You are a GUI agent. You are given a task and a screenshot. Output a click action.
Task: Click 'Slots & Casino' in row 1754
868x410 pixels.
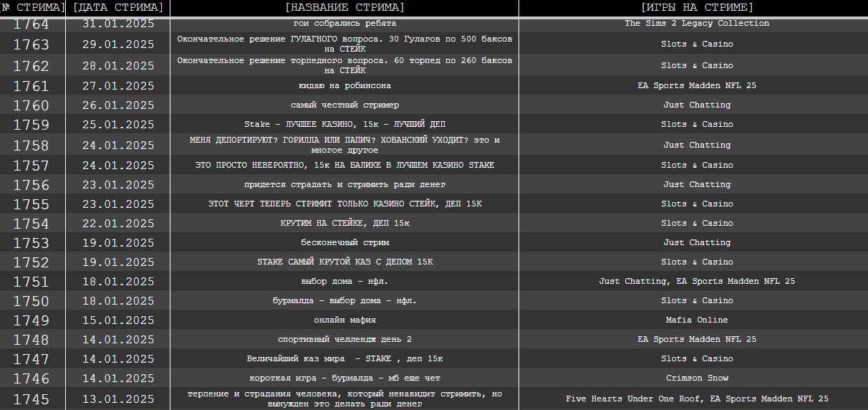[x=697, y=224]
